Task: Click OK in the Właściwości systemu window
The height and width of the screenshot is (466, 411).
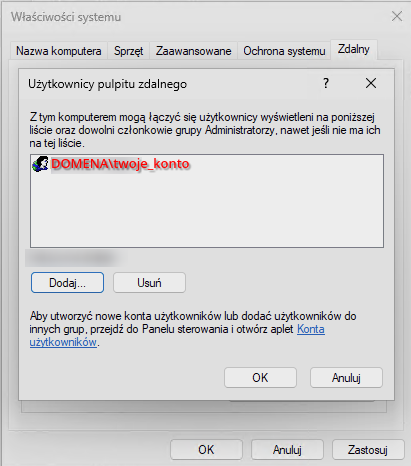Action: click(206, 450)
